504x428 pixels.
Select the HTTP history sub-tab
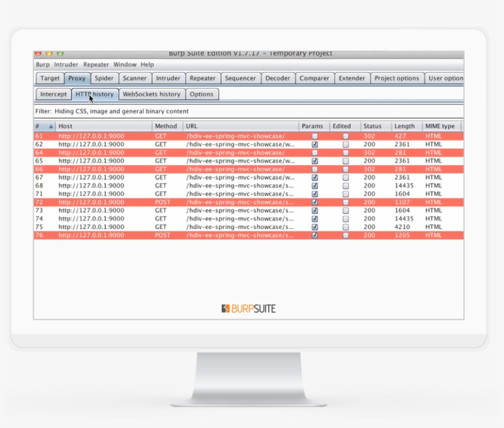[95, 94]
